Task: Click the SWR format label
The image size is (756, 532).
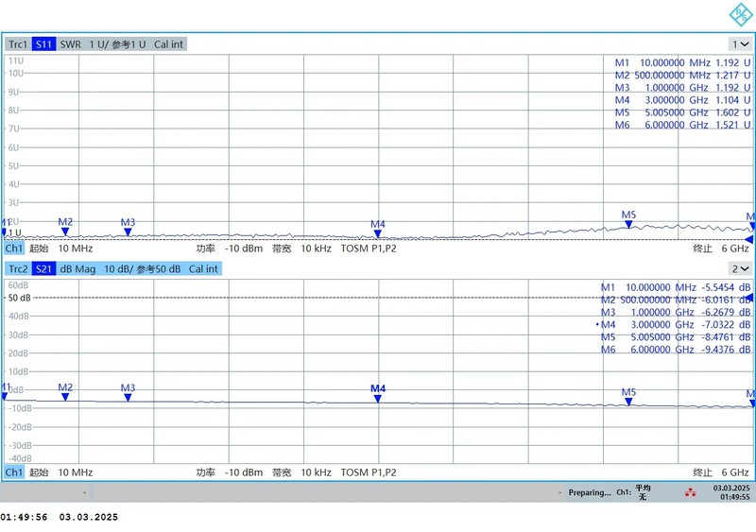Action: pyautogui.click(x=70, y=44)
